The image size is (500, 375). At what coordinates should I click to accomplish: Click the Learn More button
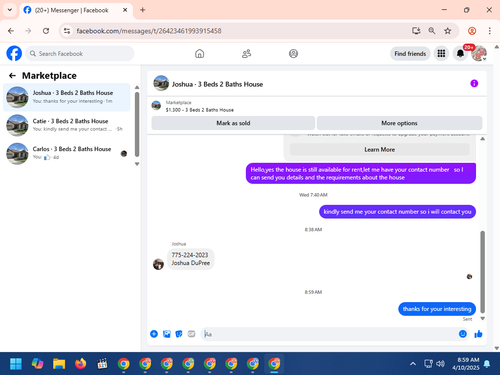pyautogui.click(x=379, y=150)
